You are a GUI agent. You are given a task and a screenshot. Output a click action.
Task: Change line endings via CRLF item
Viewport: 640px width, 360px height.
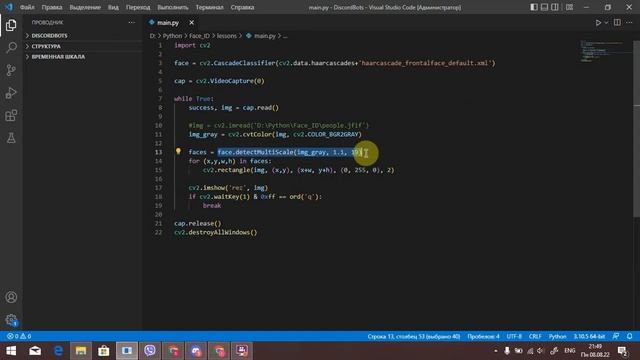point(535,336)
